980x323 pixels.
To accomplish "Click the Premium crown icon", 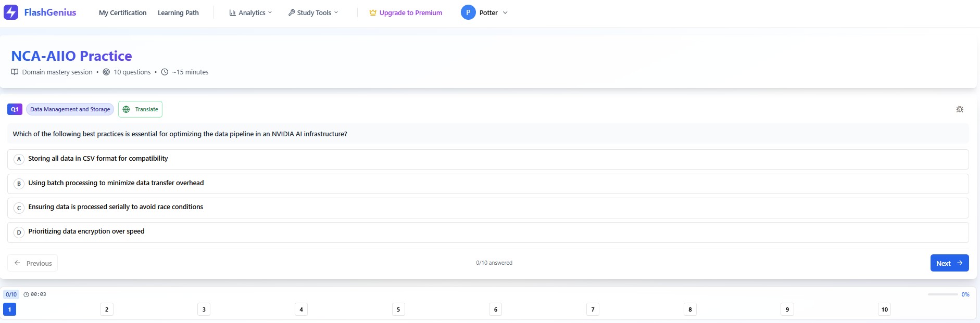I will (373, 12).
